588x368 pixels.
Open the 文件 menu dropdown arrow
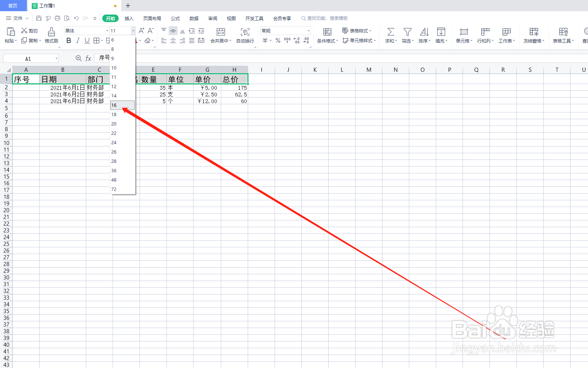point(27,18)
